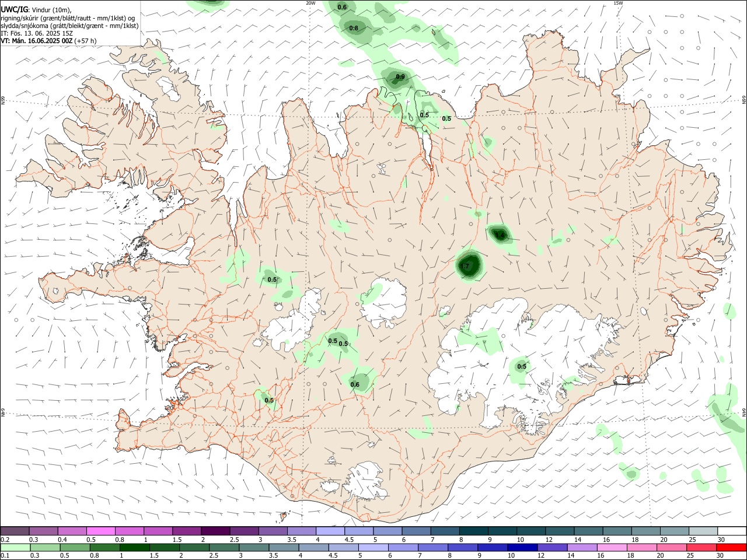This screenshot has width=747, height=560.
Task: Pick bright magenta swatch between 0.5 and 0.8
Action: click(101, 531)
